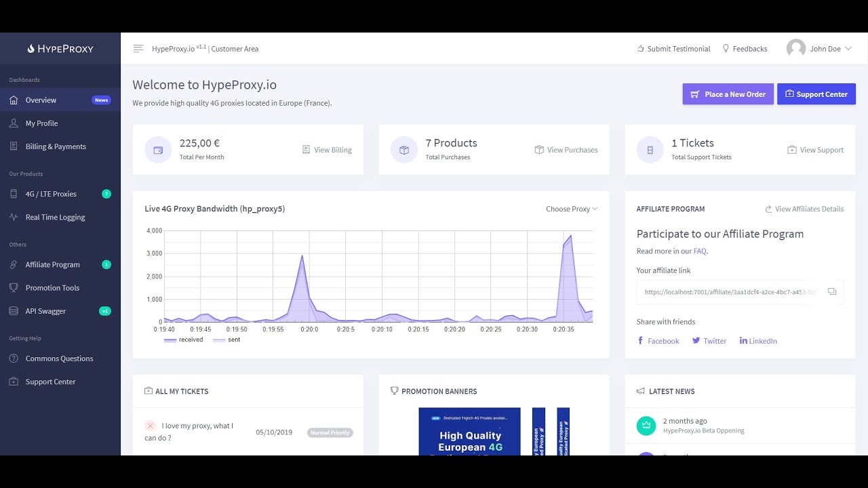Click the thumbs-up icon beside Submit Testimonial

click(641, 49)
